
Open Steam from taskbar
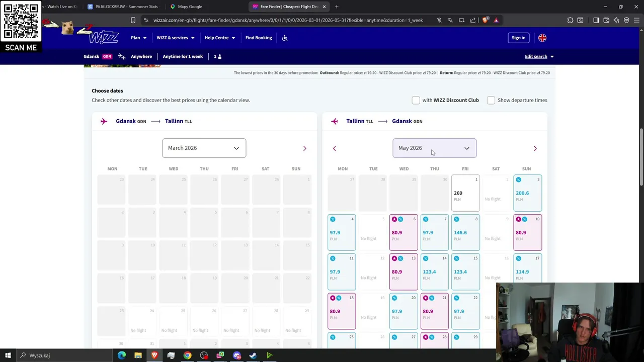[x=253, y=355]
